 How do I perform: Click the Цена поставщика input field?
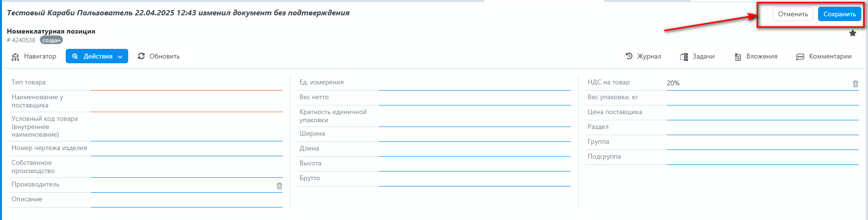[x=762, y=113]
